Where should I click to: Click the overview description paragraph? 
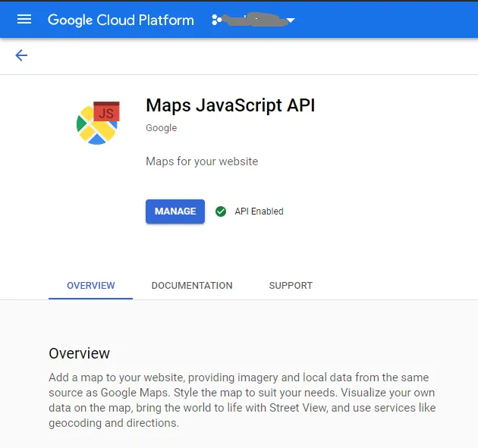242,400
